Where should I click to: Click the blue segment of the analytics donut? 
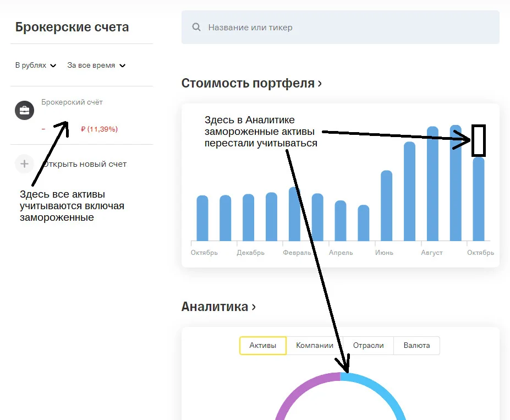(379, 387)
